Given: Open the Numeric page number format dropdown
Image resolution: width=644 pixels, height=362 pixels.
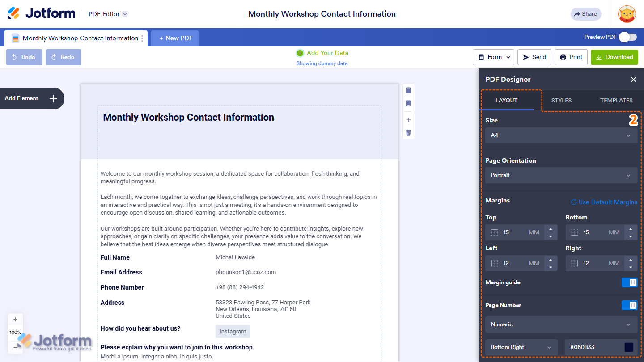Looking at the screenshot, I should (561, 324).
